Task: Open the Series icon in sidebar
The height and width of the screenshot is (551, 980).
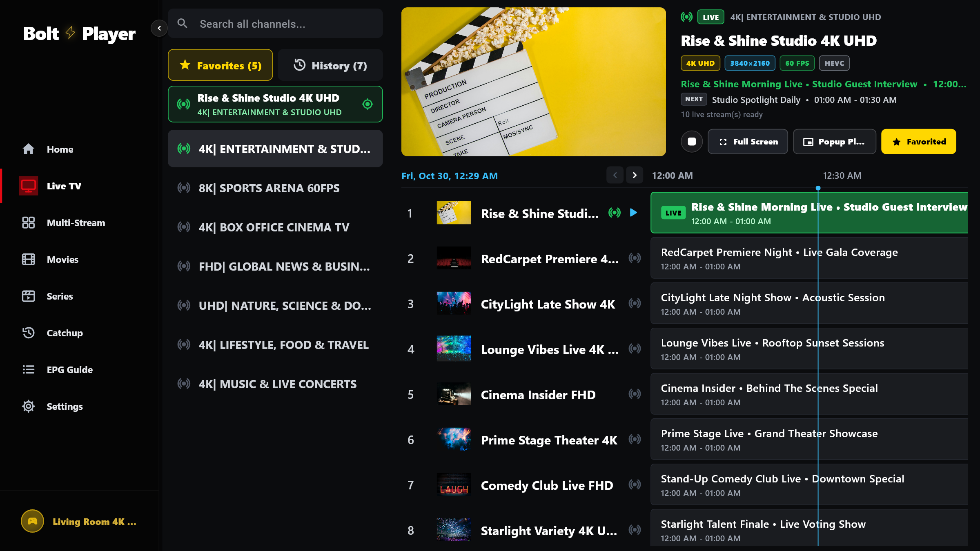Action: [x=29, y=296]
